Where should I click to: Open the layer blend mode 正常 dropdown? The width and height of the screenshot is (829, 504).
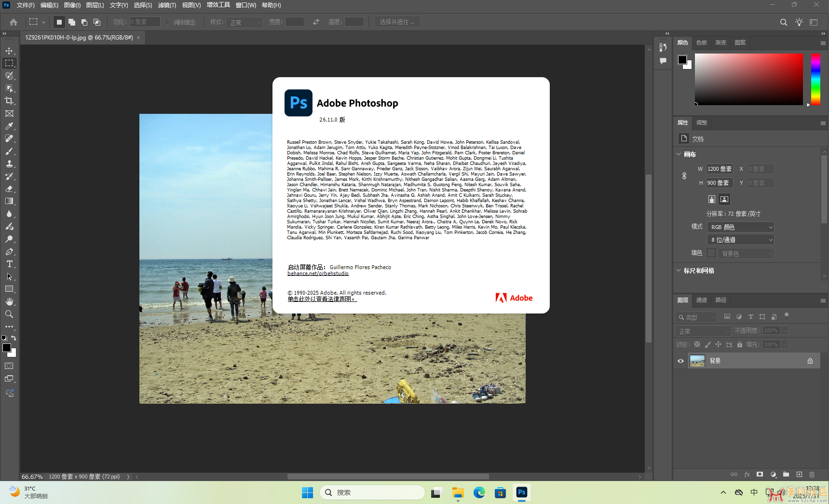pos(704,331)
